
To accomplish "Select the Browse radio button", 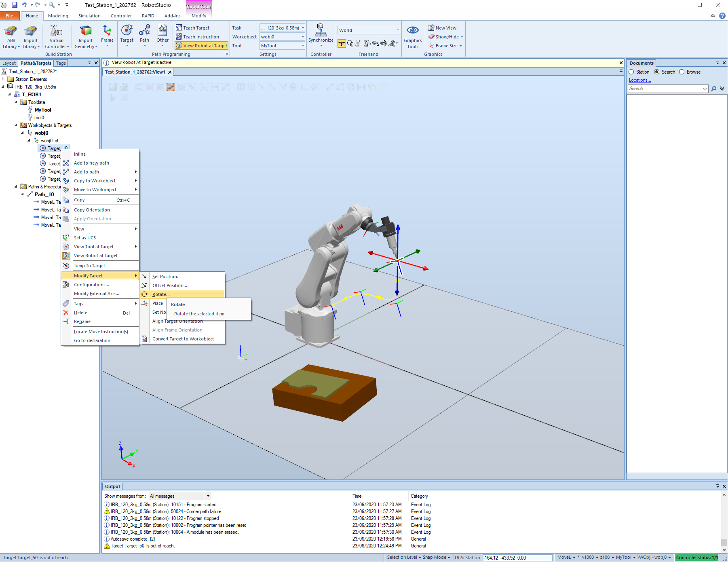I will tap(682, 72).
